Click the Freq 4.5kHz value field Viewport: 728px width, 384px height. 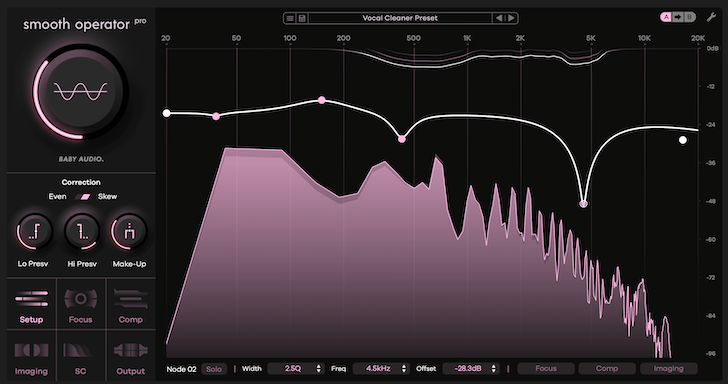[x=377, y=369]
